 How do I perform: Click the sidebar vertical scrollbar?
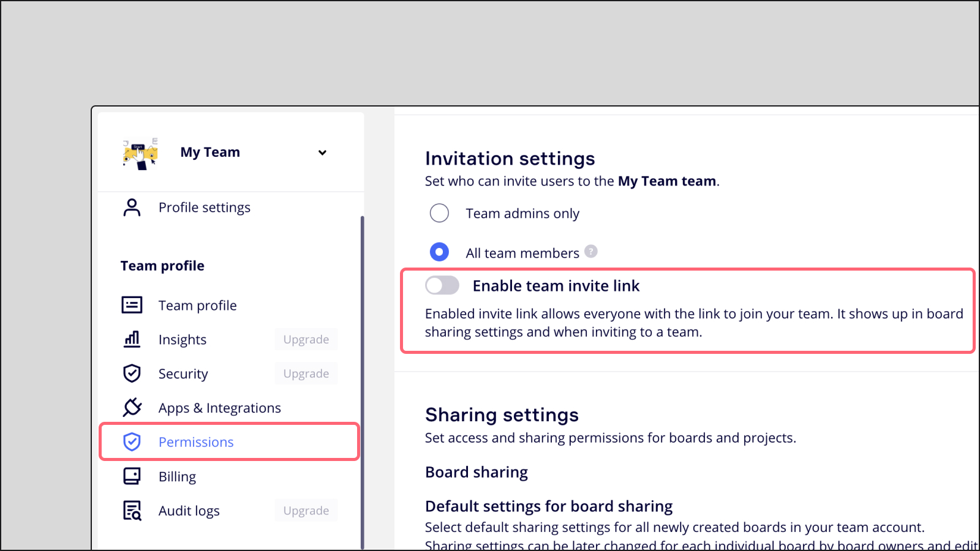pos(362,380)
